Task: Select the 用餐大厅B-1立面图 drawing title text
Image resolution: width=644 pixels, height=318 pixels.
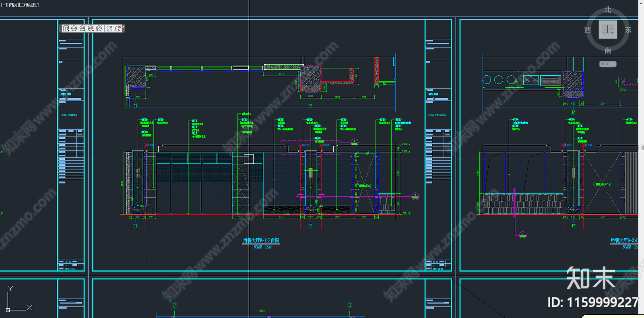Action: click(261, 240)
